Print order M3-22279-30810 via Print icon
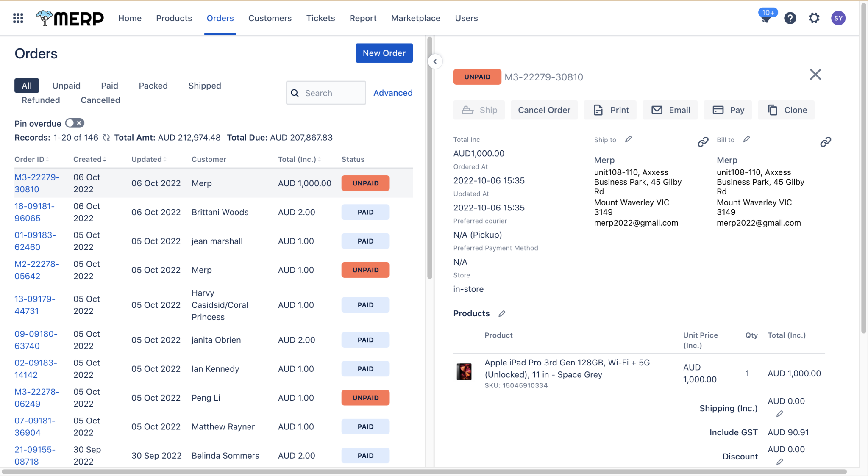The width and height of the screenshot is (868, 476). [x=610, y=110]
